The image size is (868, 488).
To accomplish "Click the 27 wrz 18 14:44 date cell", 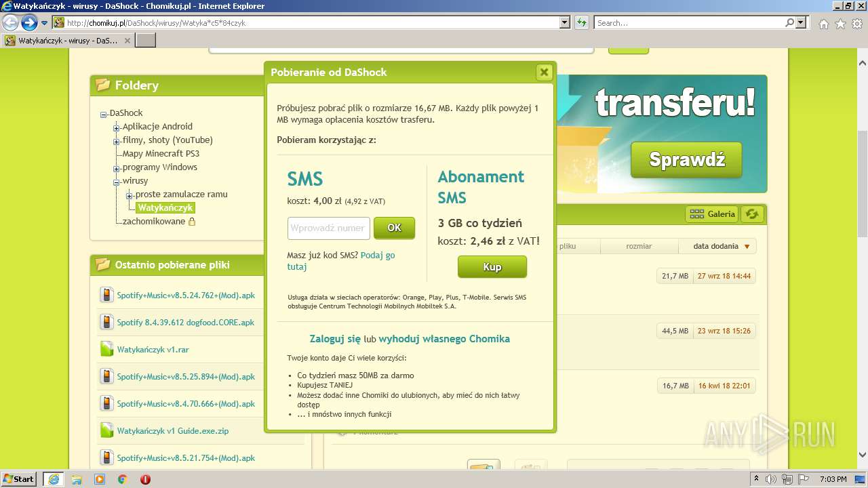I will pos(724,276).
